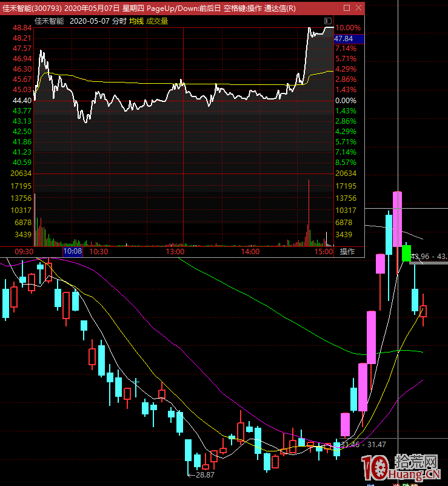
Task: Click the green candlestick on the K-line chart
Action: click(x=406, y=253)
